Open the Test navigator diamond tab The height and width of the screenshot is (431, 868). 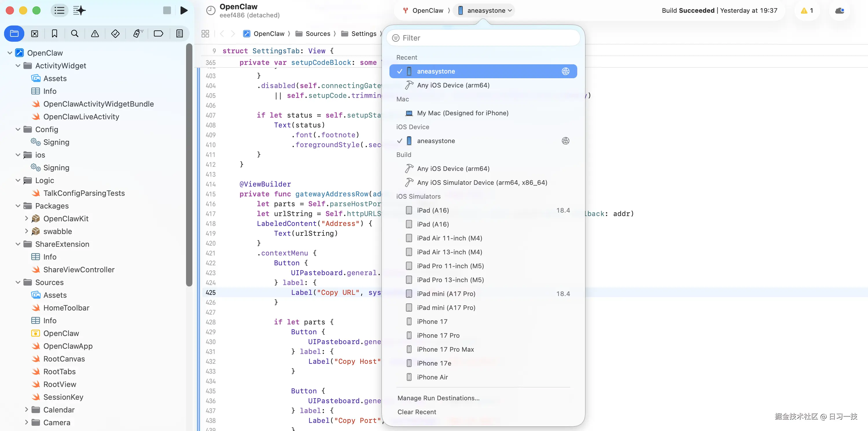tap(115, 33)
